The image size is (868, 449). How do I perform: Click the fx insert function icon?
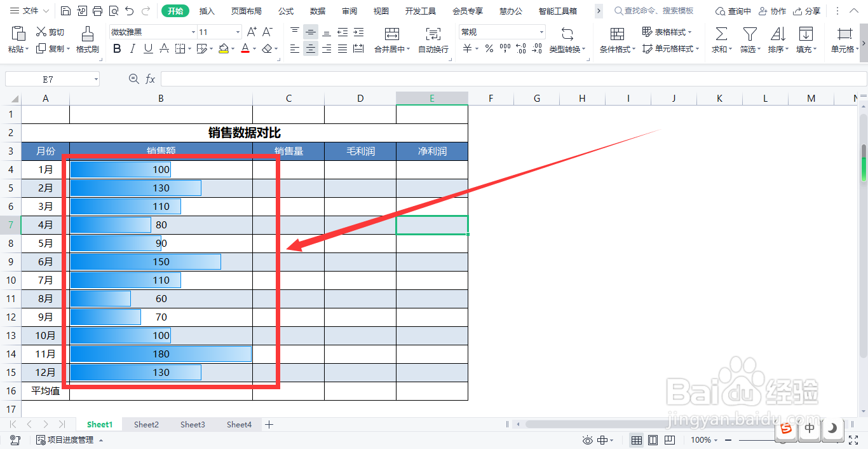pyautogui.click(x=151, y=79)
